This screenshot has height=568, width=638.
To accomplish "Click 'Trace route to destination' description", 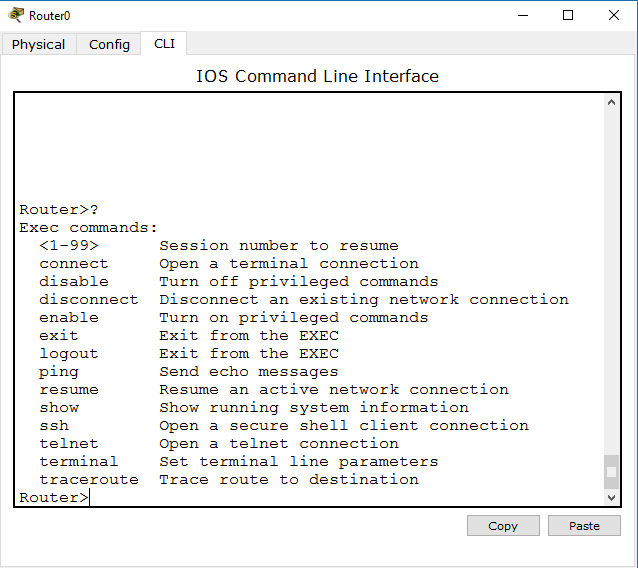I will pyautogui.click(x=289, y=479).
